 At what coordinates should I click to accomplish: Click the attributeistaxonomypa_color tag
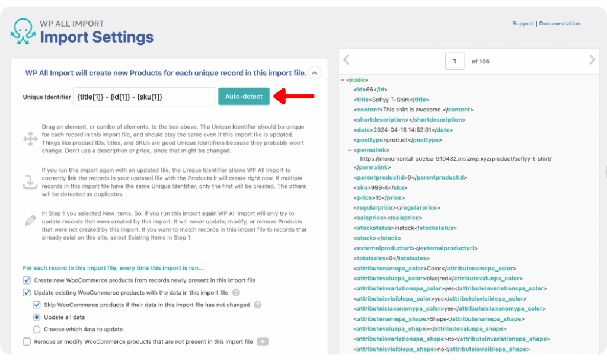point(449,309)
